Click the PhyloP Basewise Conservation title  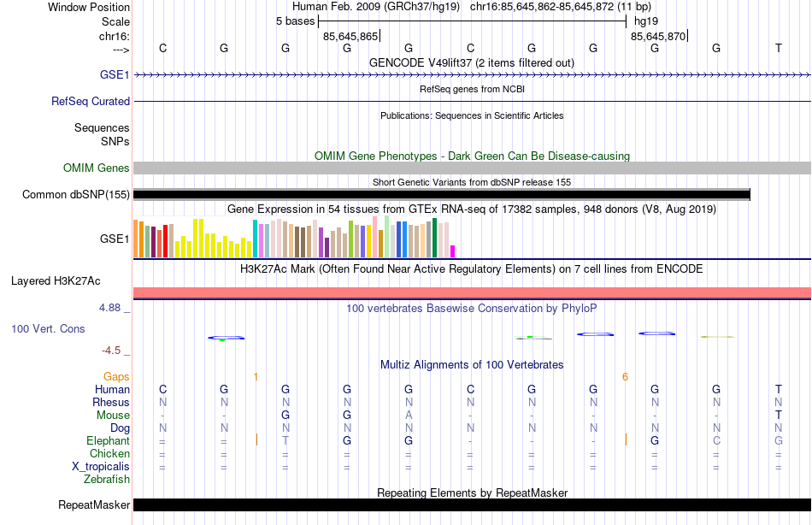coord(471,309)
